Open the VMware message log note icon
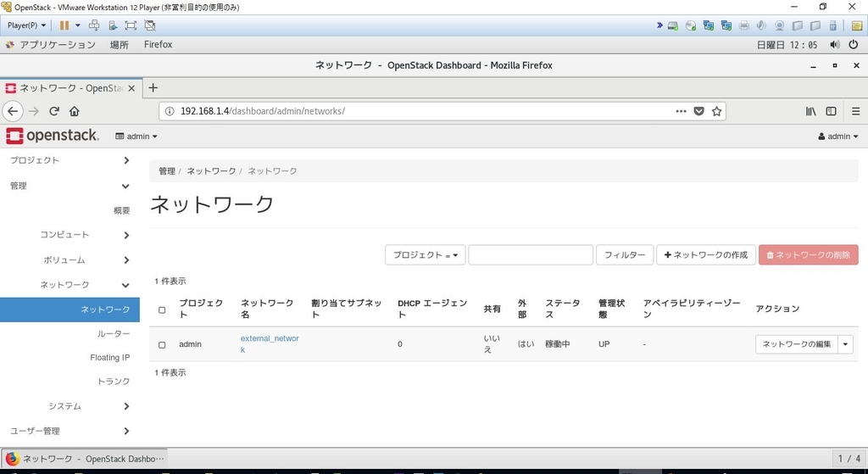868x474 pixels. tap(857, 25)
